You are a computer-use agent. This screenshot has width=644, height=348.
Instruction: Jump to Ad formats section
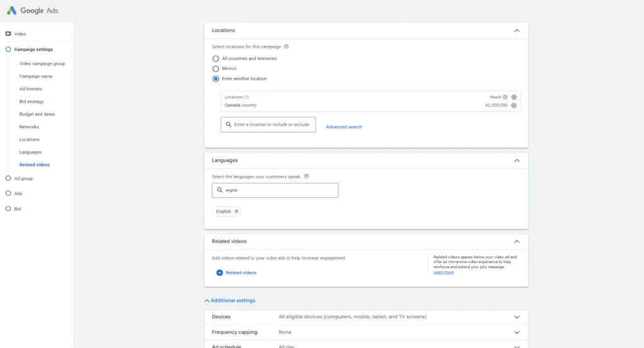(30, 89)
